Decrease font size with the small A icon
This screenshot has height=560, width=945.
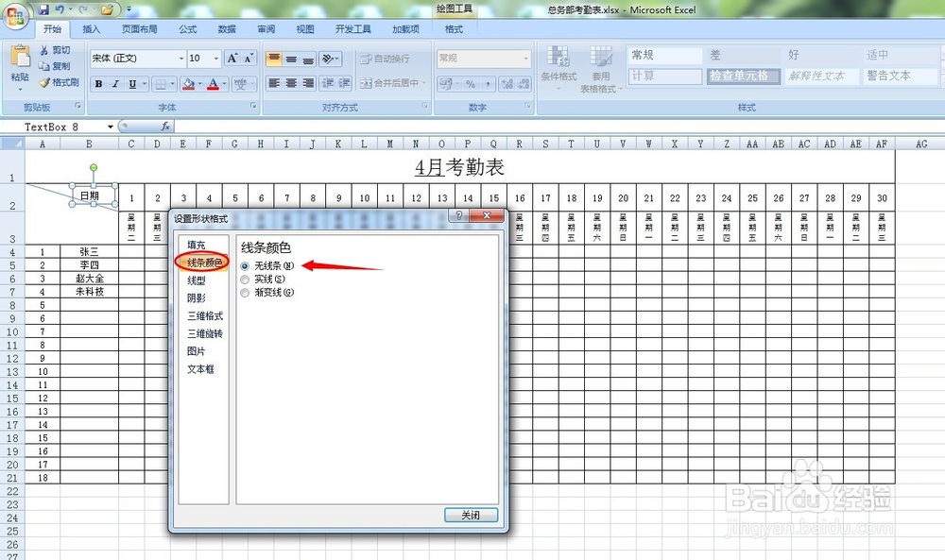249,59
